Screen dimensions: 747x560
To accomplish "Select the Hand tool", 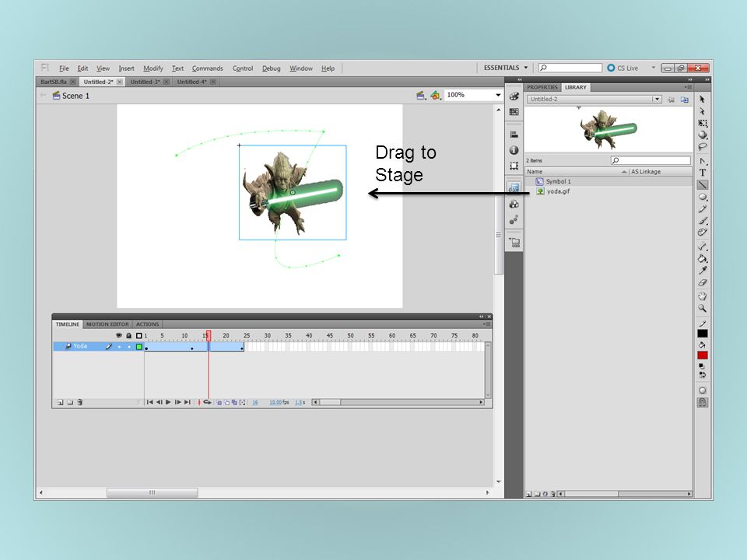I will click(702, 296).
